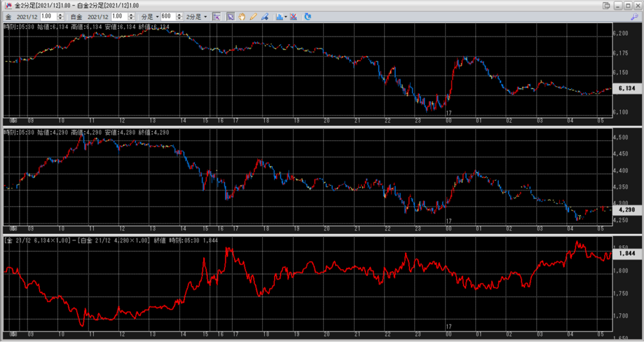Open the chart indicator dropdown arrow
This screenshot has width=644, height=342.
[x=286, y=16]
